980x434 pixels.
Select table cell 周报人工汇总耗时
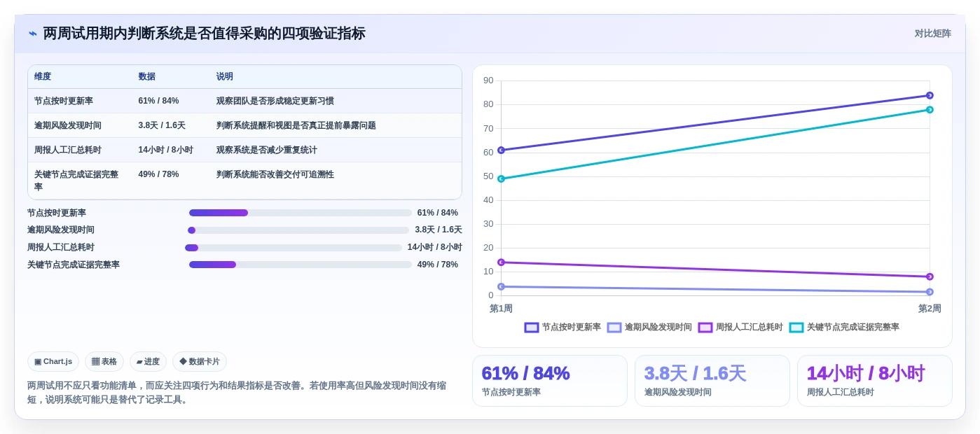click(68, 150)
